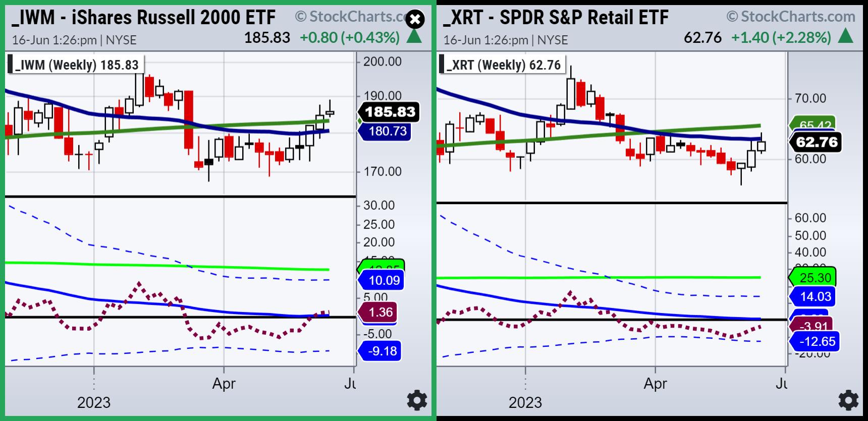Click the 2023 label on XRT time axis
868x421 pixels.
click(525, 402)
